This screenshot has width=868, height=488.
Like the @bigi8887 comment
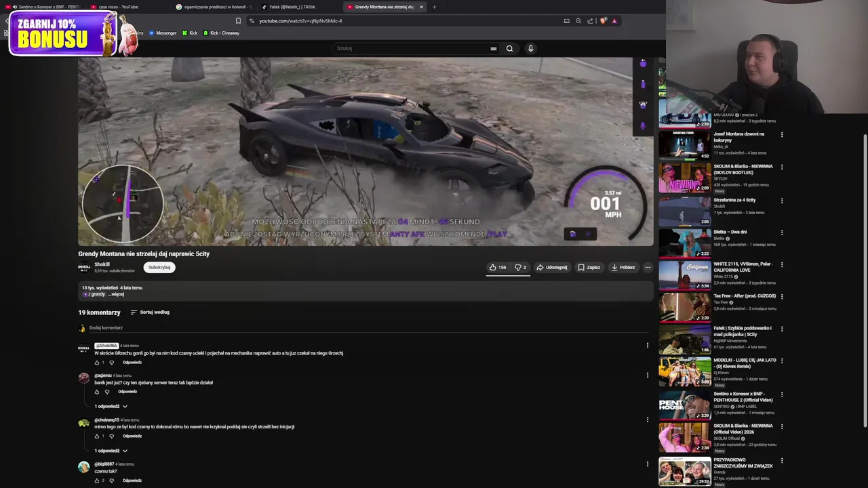tap(97, 481)
